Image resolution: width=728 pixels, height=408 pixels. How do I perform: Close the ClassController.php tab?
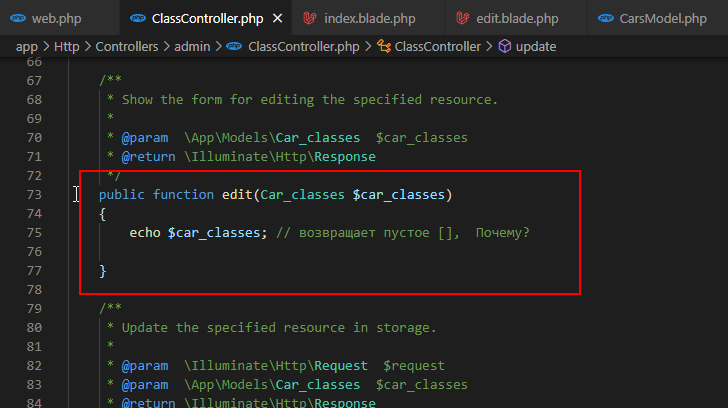click(277, 19)
